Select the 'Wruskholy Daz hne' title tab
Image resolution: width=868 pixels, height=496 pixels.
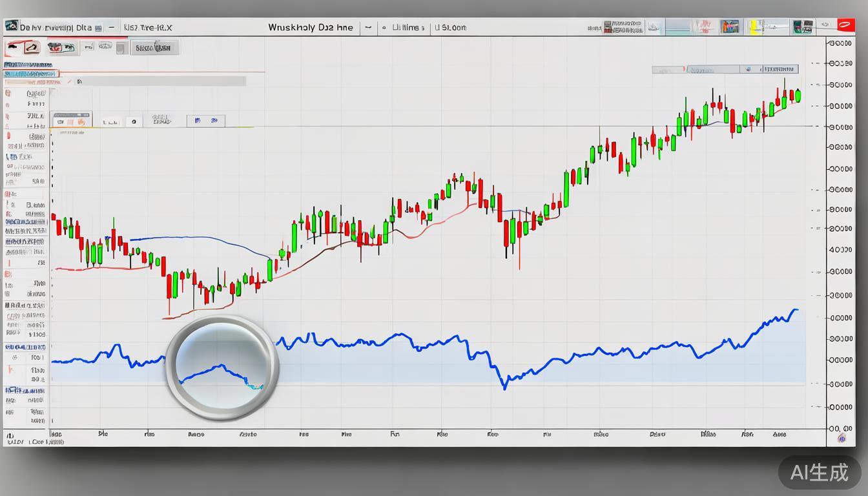[x=311, y=28]
